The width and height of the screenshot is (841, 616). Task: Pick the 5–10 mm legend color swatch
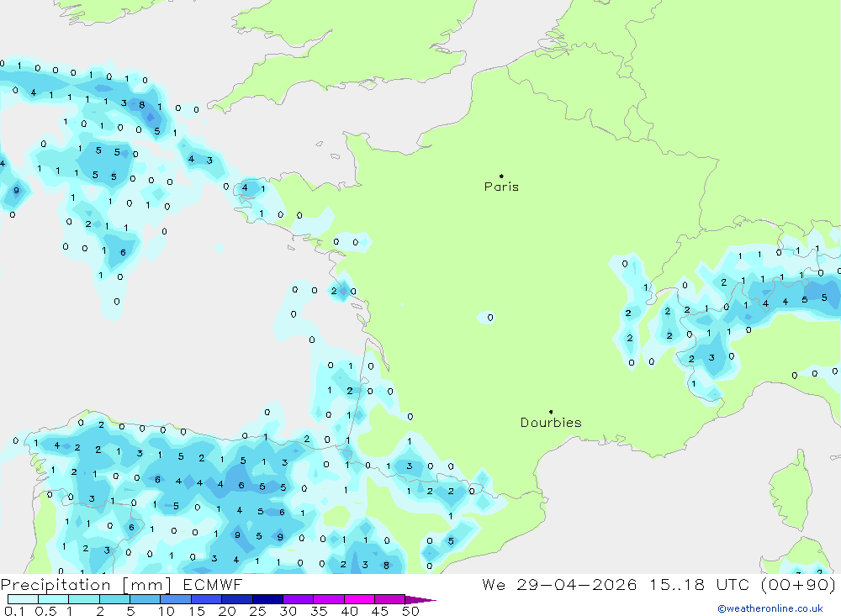click(x=145, y=599)
